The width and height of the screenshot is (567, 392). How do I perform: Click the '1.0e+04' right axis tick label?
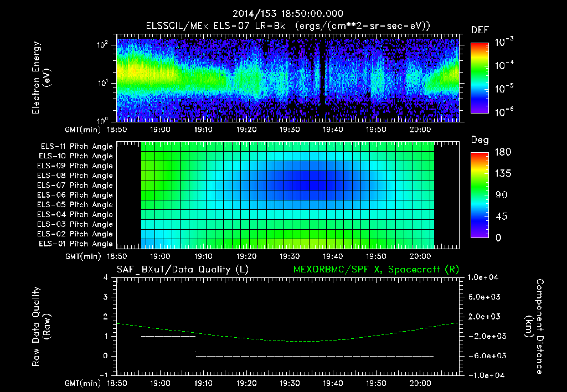tap(483, 277)
